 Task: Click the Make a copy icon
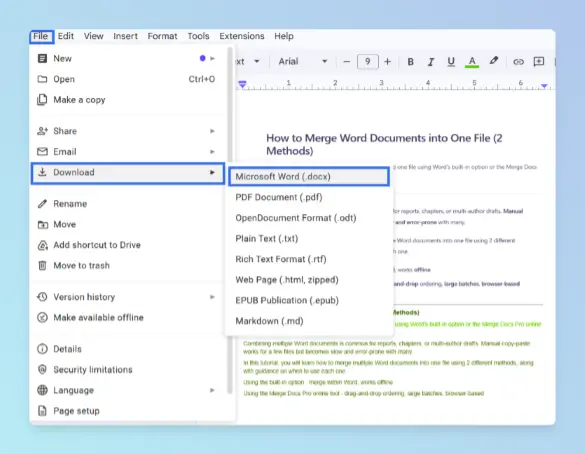(42, 100)
